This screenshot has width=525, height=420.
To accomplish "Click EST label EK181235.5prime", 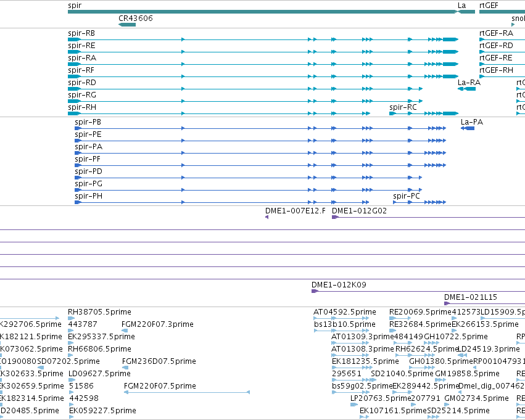I will [365, 361].
